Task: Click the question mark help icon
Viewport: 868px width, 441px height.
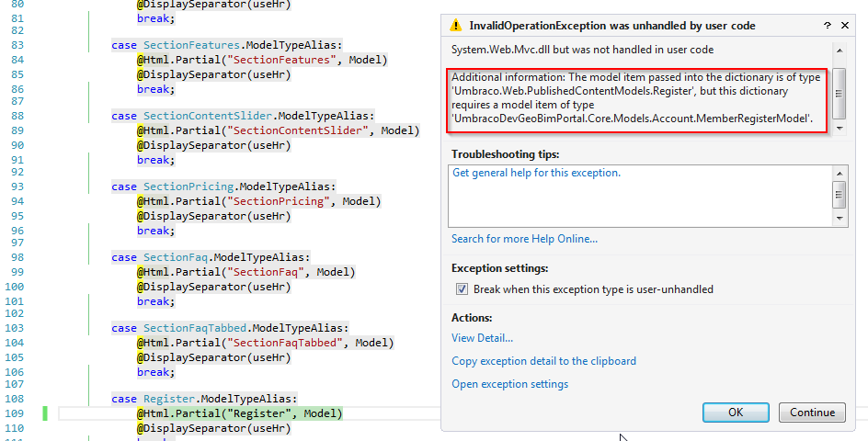Action: (828, 26)
